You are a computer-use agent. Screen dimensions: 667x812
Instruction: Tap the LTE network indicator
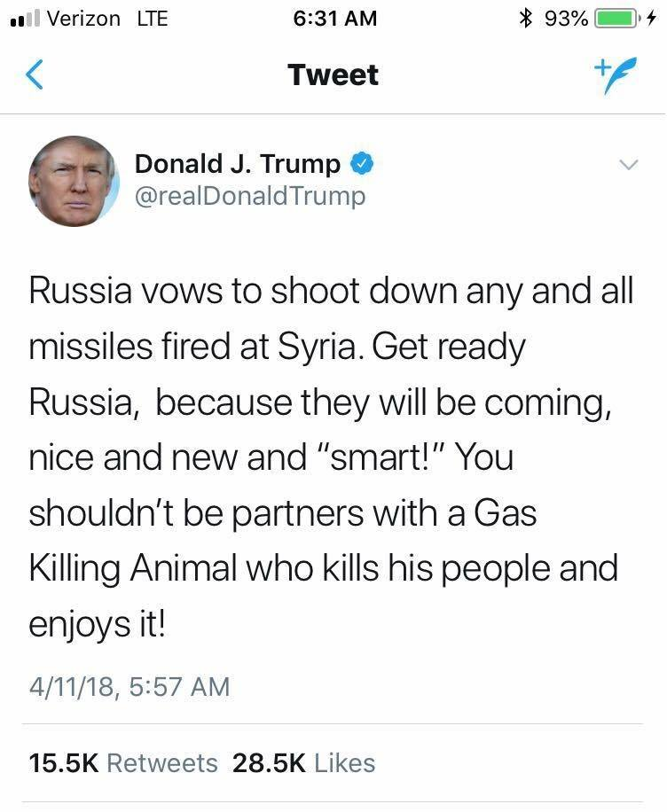pos(153,19)
